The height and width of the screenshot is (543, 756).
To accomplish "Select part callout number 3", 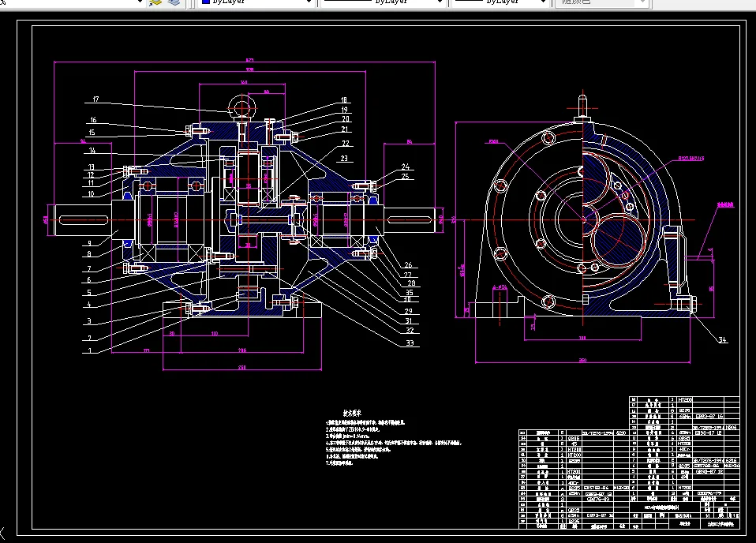I will pos(89,320).
